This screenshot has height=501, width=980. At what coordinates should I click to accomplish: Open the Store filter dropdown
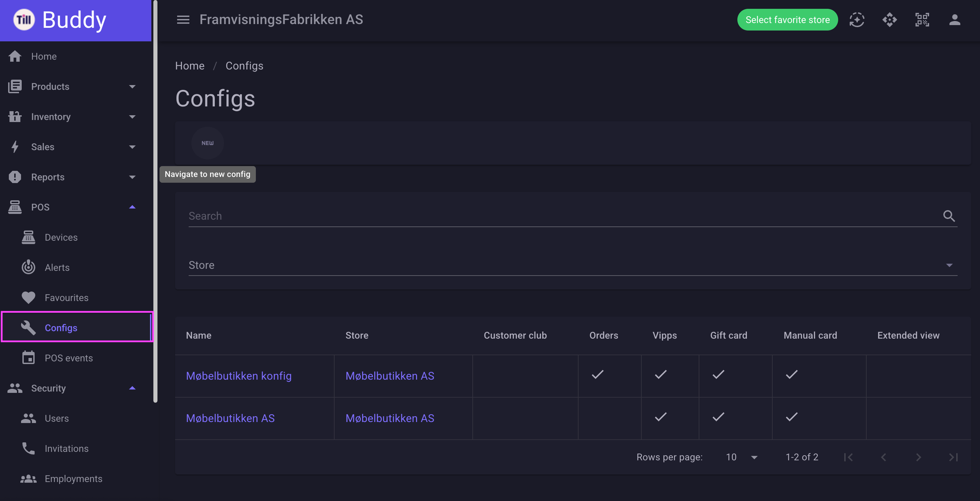tap(573, 265)
